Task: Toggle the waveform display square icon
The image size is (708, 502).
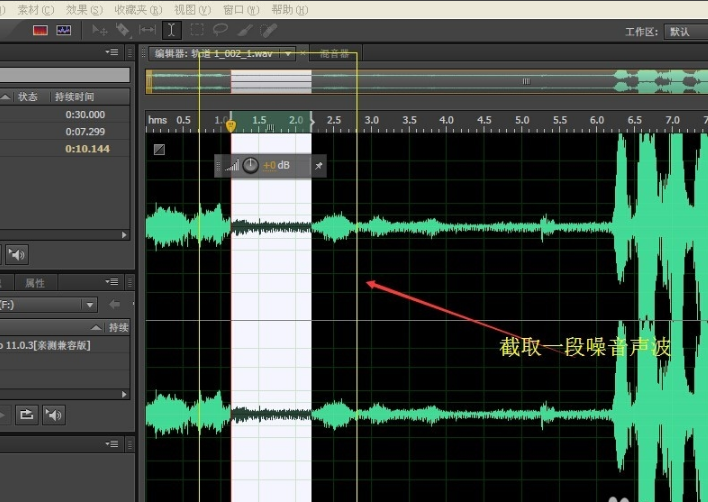Action: click(x=159, y=150)
